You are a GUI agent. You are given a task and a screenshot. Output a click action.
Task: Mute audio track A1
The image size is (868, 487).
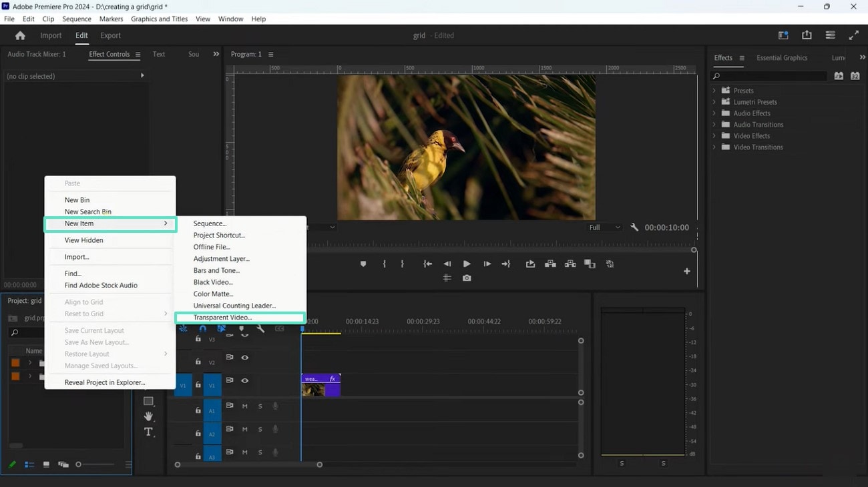[x=244, y=406]
